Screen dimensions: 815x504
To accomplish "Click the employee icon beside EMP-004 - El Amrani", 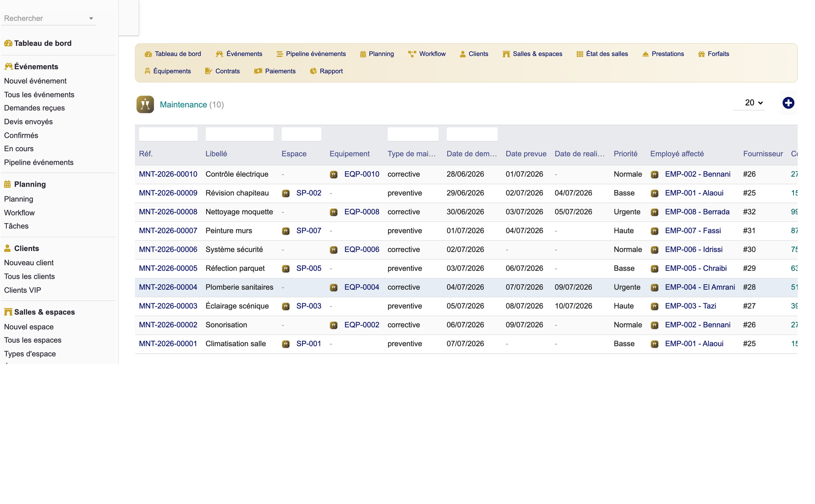I will point(655,288).
